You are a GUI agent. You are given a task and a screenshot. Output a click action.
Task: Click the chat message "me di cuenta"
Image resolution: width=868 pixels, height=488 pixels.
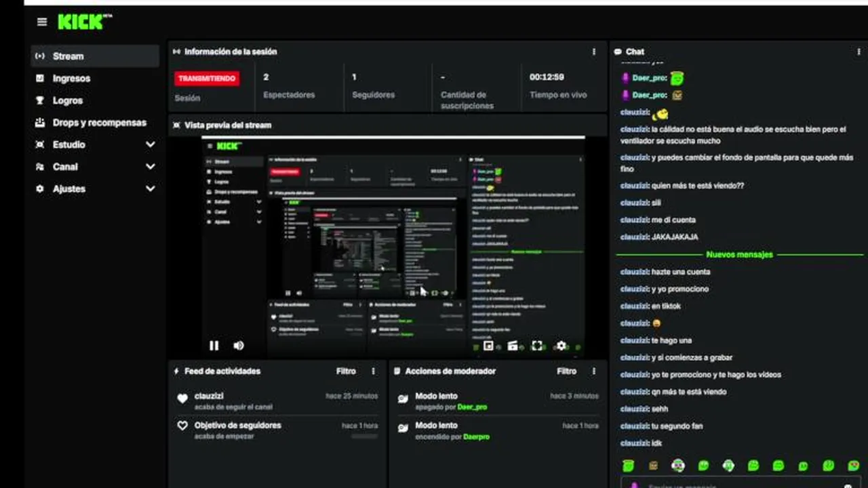pyautogui.click(x=673, y=220)
